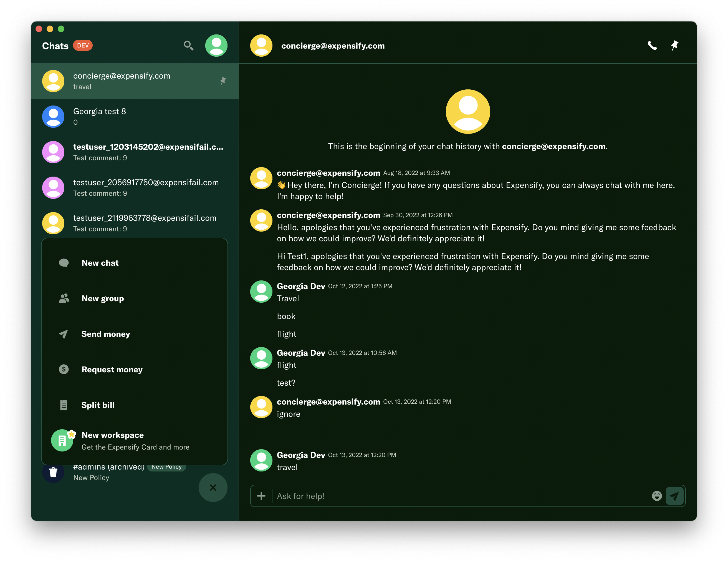Click the archived admins trash avatar
This screenshot has width=728, height=562.
tap(53, 472)
